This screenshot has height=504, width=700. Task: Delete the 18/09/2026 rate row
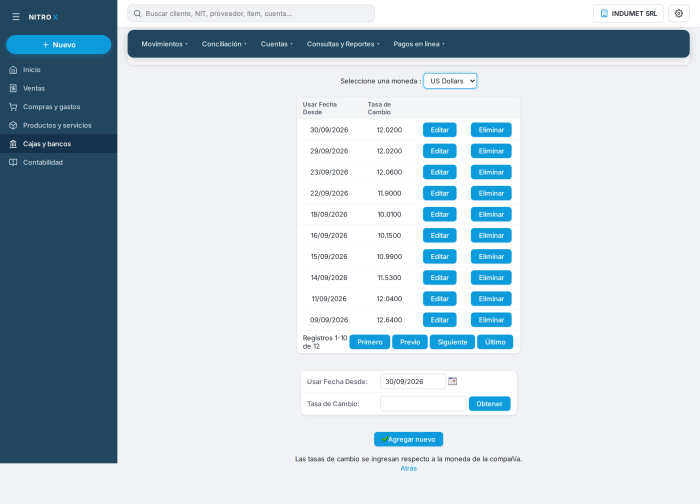pos(491,214)
